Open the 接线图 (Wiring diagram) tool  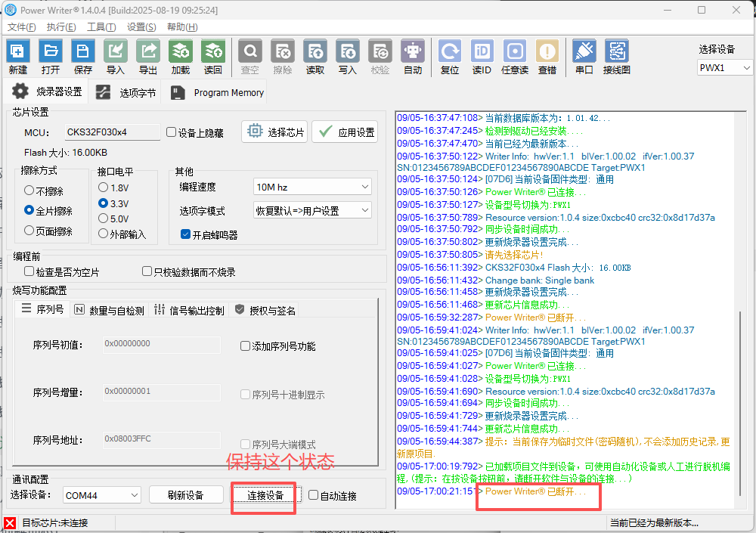(617, 51)
